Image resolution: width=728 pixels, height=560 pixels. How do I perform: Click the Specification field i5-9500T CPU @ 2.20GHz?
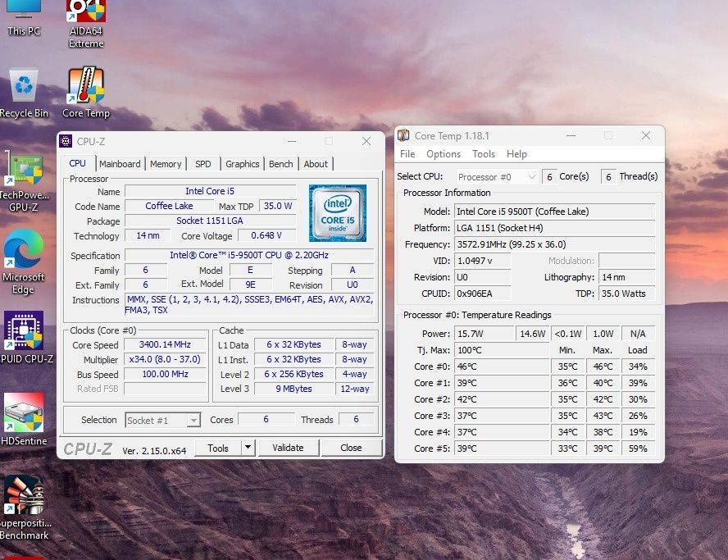click(x=249, y=255)
